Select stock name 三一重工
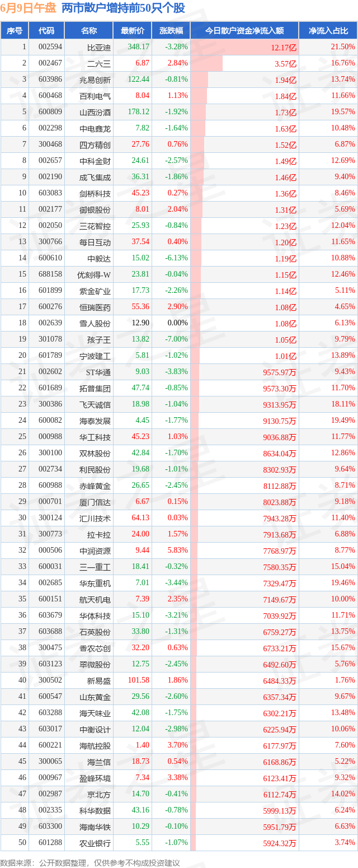The height and width of the screenshot is (868, 358). point(95,567)
